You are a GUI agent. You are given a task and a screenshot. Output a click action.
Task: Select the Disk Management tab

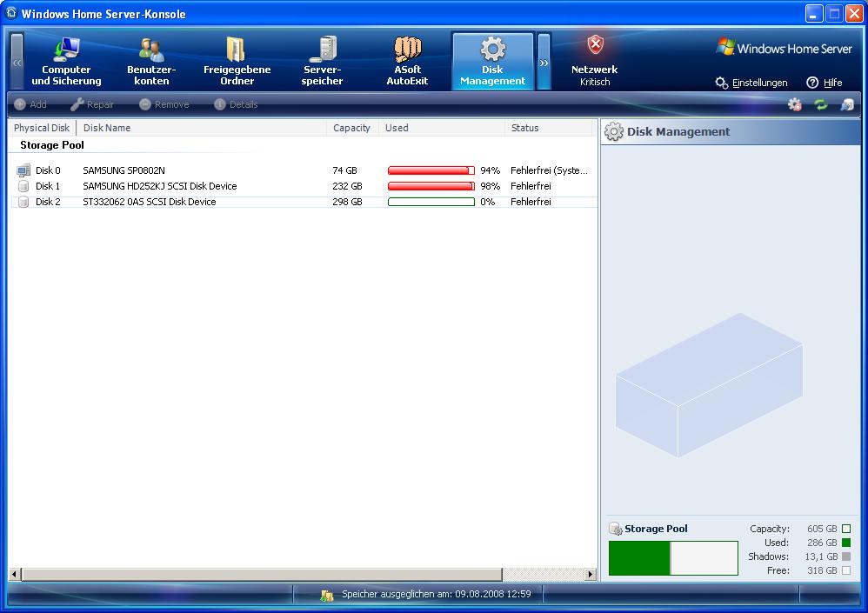(x=492, y=62)
